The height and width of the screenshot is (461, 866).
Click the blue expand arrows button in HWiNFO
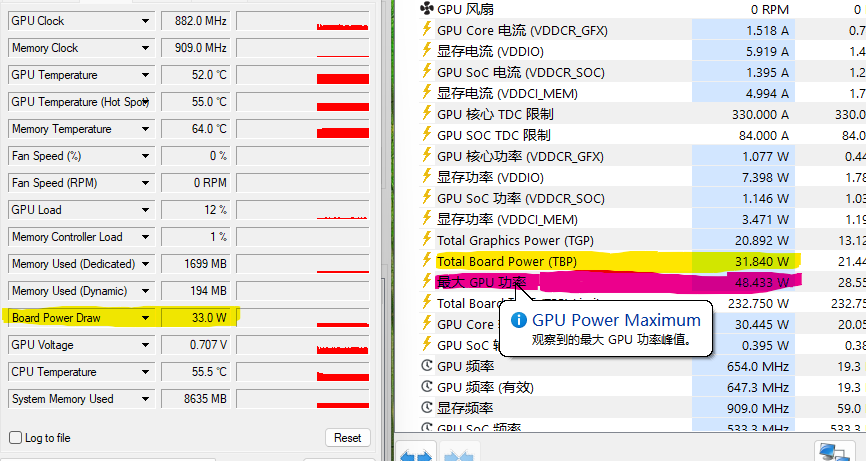416,452
